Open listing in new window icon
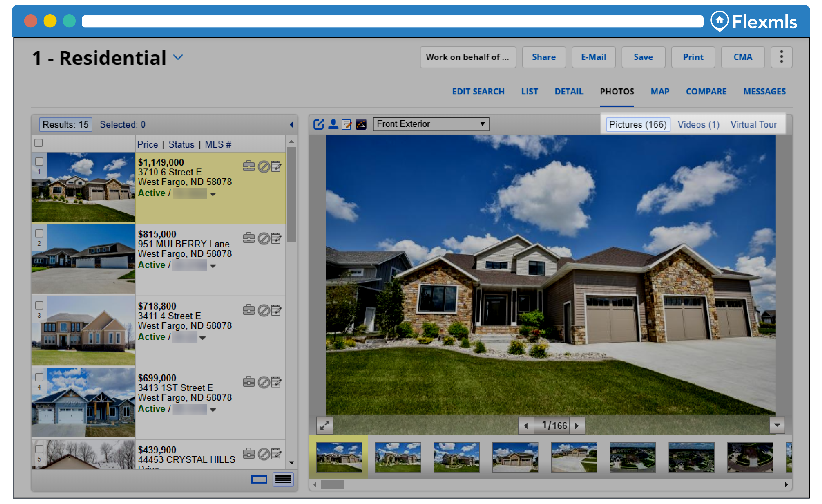This screenshot has height=504, width=822. point(319,124)
